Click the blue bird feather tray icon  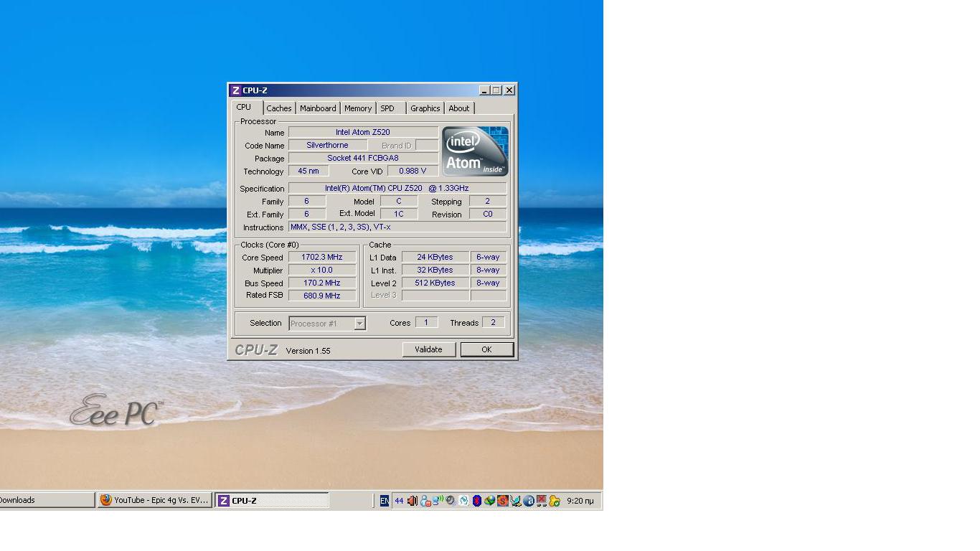[515, 501]
